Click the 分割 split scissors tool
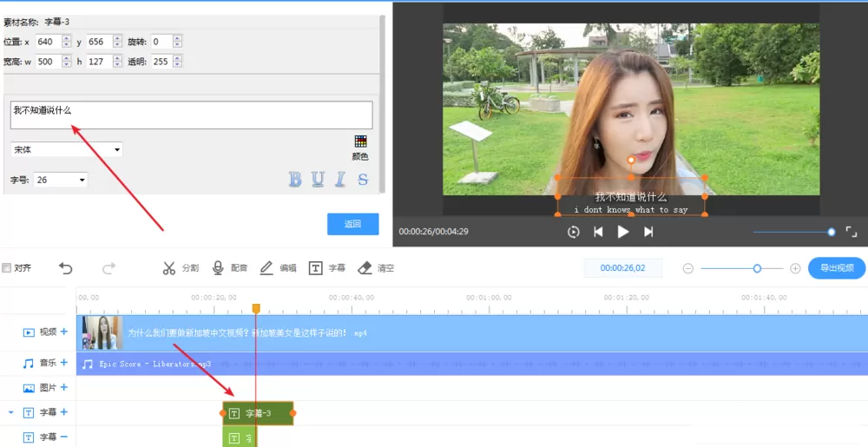The image size is (868, 447). 181,267
